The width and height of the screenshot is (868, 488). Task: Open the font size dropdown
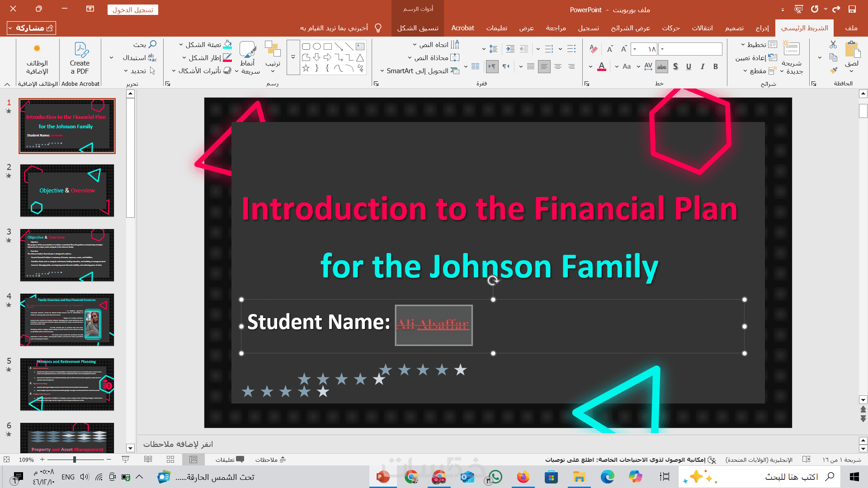click(x=635, y=49)
